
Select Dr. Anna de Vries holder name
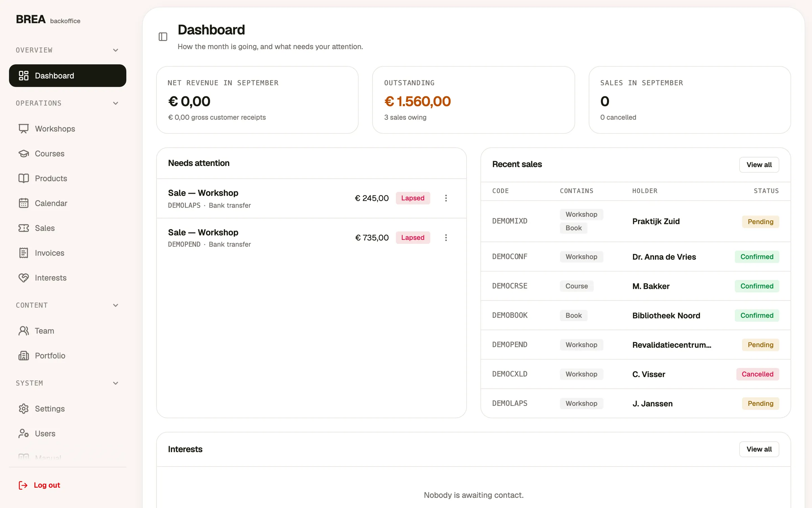pos(664,257)
